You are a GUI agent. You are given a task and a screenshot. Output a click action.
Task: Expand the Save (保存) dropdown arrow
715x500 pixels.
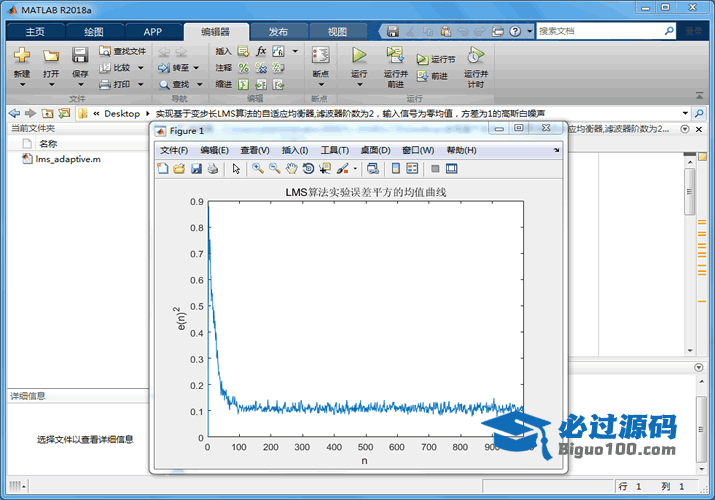pos(80,84)
